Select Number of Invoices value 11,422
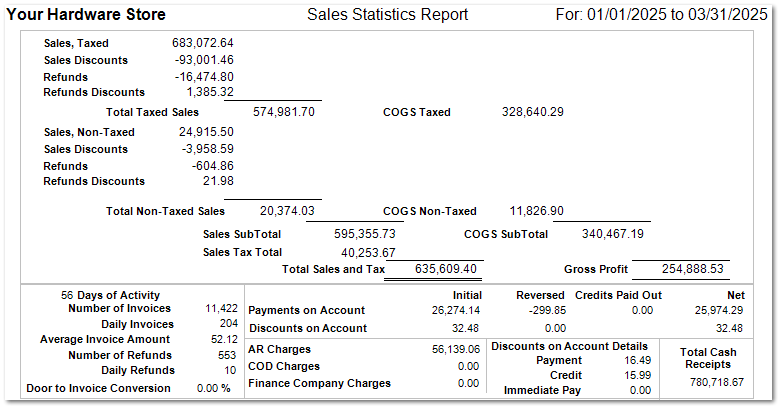 (x=222, y=308)
